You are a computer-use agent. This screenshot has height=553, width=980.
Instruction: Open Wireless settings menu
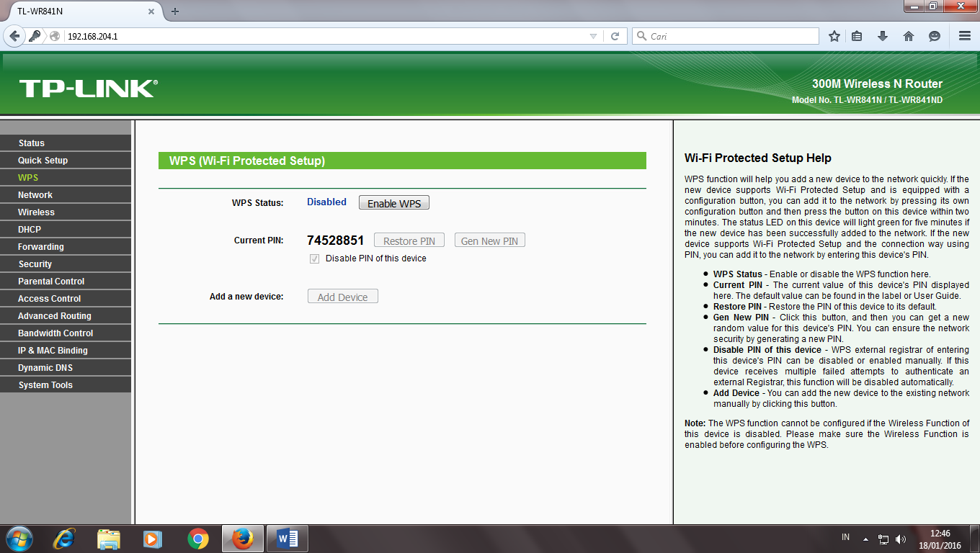(x=66, y=212)
